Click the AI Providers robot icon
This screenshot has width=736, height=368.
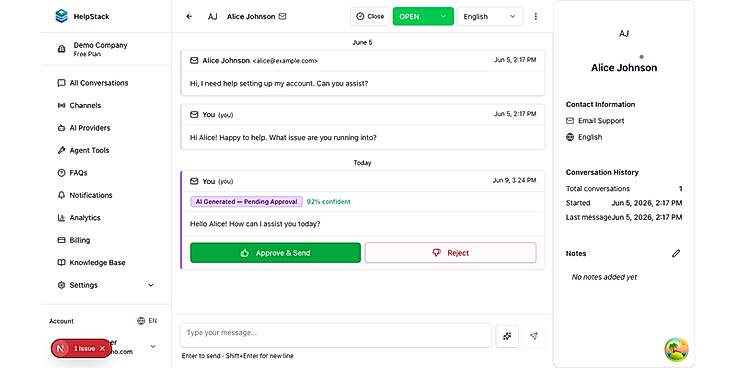point(61,128)
